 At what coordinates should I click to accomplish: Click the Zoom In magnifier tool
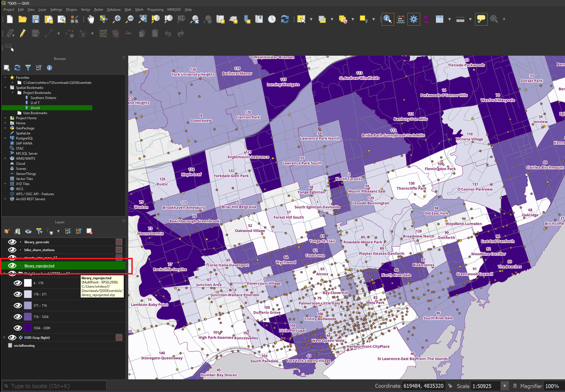point(116,19)
